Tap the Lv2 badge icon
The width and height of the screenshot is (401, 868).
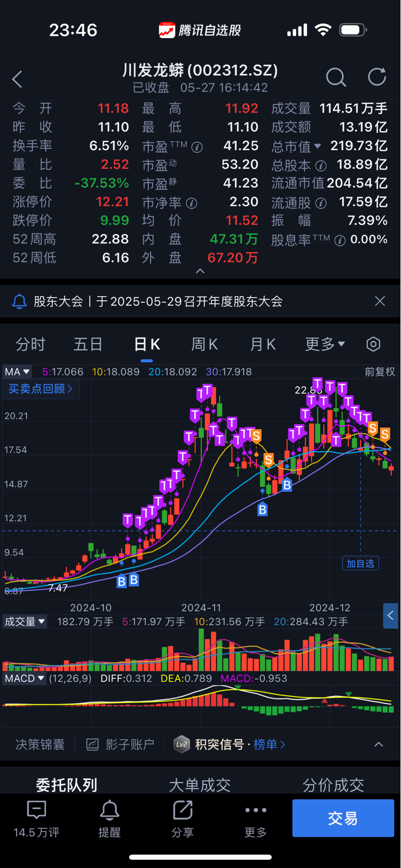181,744
